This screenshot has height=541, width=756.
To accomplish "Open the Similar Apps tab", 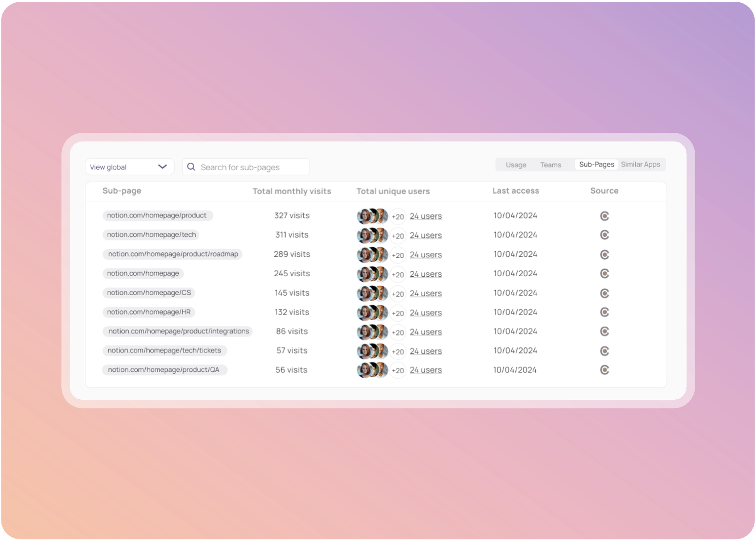I will coord(640,165).
